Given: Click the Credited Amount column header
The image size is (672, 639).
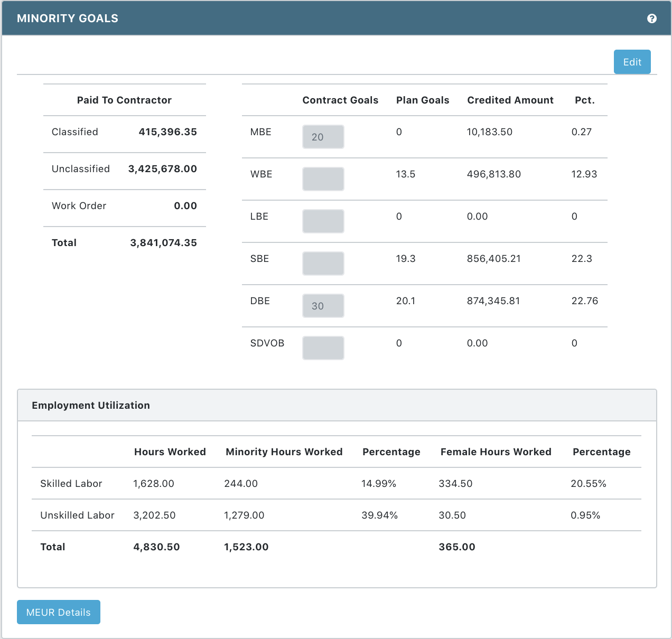Looking at the screenshot, I should (510, 100).
